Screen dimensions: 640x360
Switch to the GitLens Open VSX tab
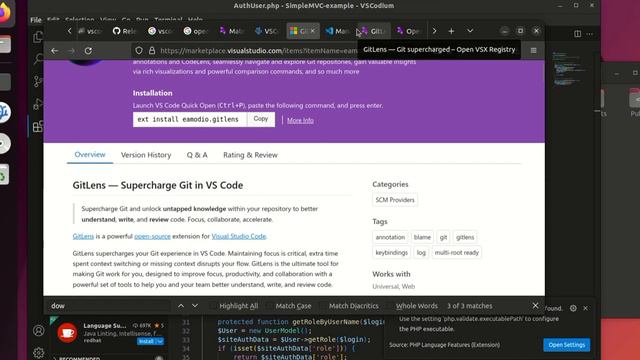[373, 31]
